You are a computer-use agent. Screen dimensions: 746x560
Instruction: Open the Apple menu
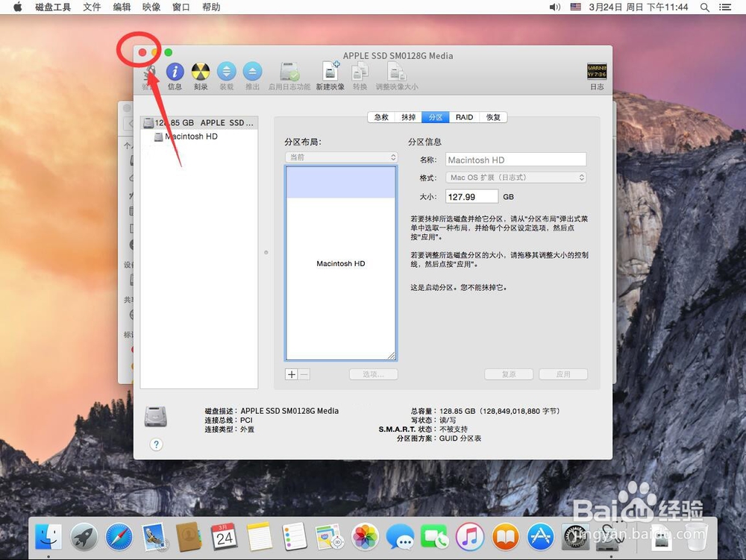click(18, 7)
